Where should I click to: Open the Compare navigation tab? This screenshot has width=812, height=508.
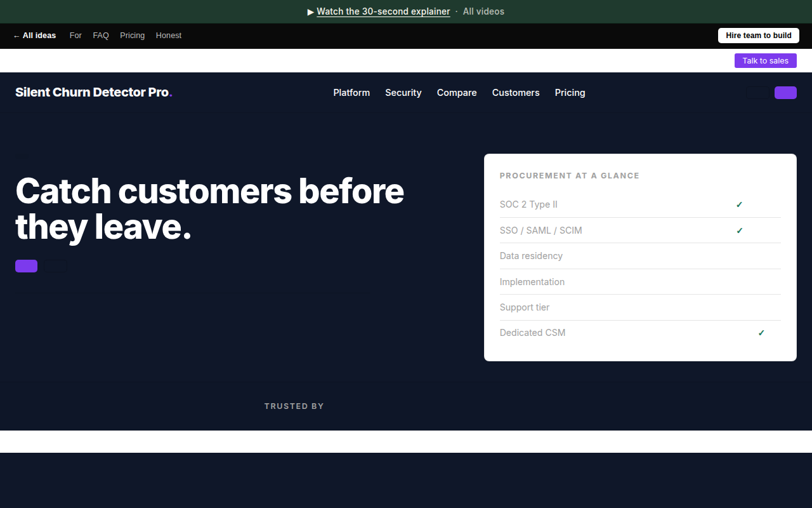tap(457, 93)
